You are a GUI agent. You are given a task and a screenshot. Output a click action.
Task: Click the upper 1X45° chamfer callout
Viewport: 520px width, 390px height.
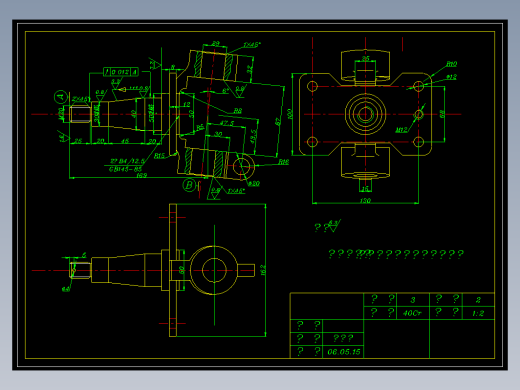pos(252,45)
